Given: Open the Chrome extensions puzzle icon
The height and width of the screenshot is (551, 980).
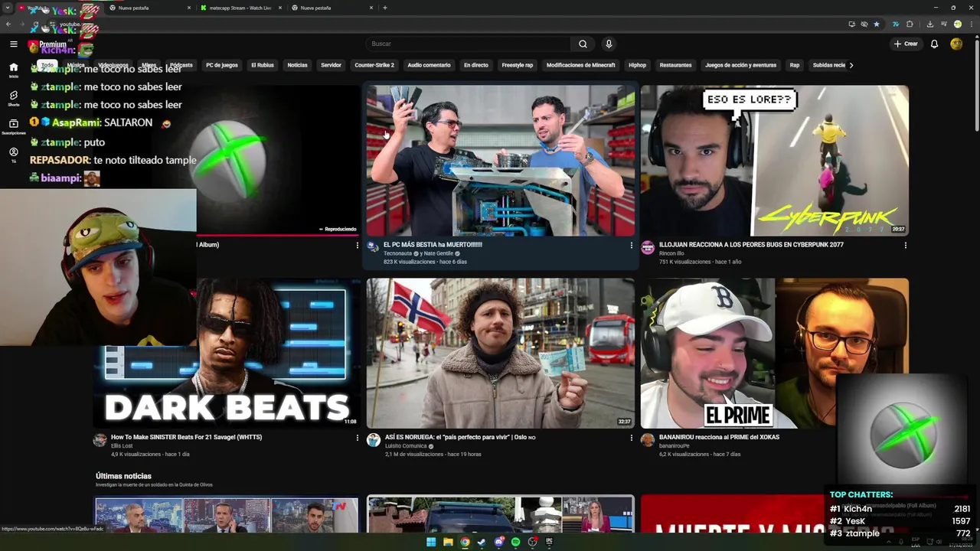Looking at the screenshot, I should click(x=910, y=24).
